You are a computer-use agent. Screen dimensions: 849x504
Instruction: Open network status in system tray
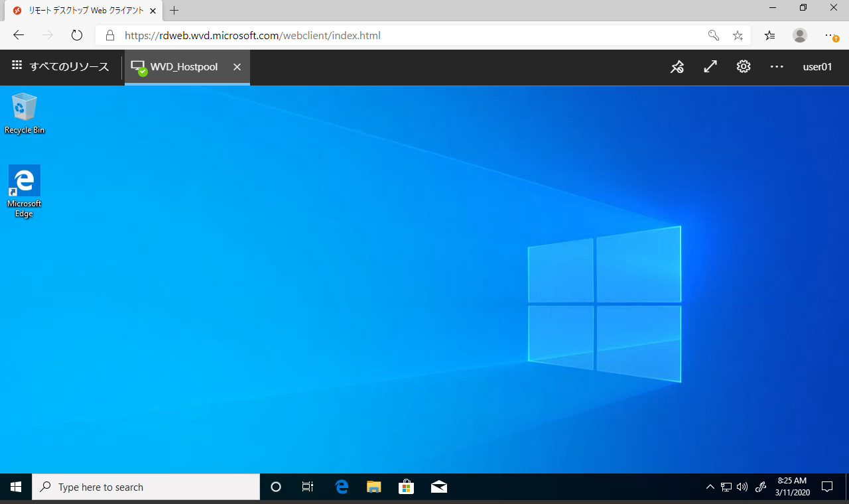pyautogui.click(x=726, y=487)
